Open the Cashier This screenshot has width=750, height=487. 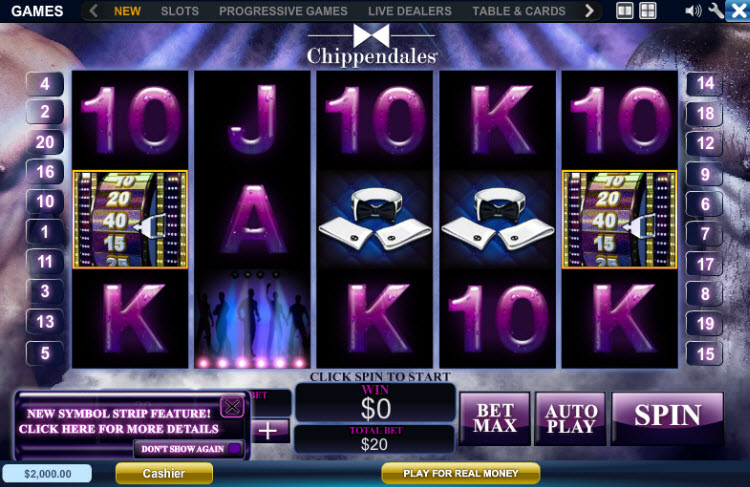[x=164, y=473]
